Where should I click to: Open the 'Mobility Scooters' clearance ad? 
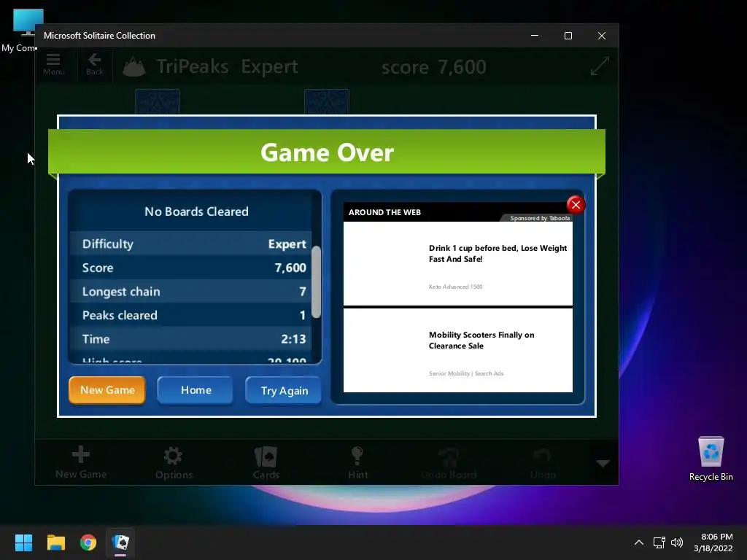click(x=458, y=351)
